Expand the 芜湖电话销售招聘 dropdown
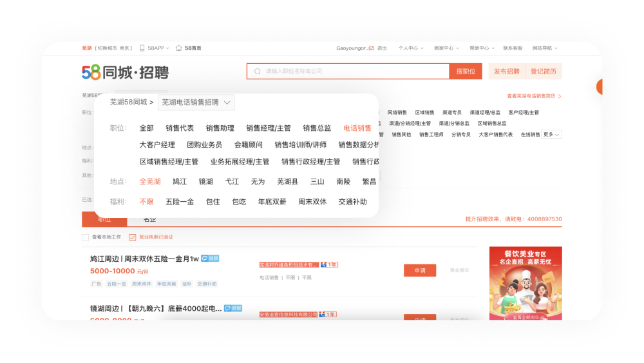 coord(196,103)
